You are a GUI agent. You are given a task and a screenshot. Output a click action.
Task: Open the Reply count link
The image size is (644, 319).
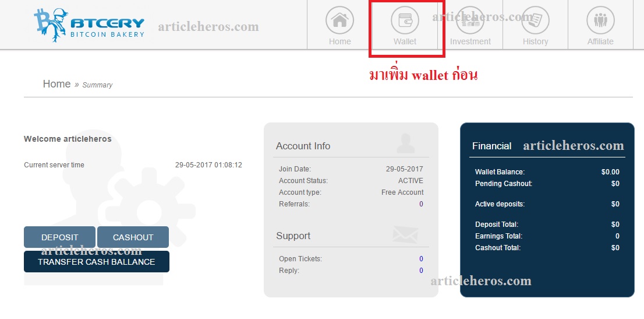(x=421, y=271)
